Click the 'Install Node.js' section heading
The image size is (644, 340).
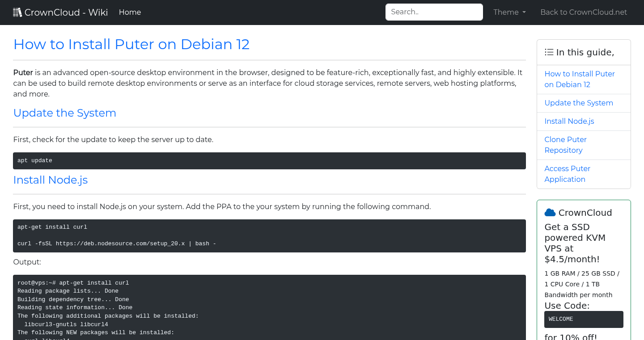(51, 180)
